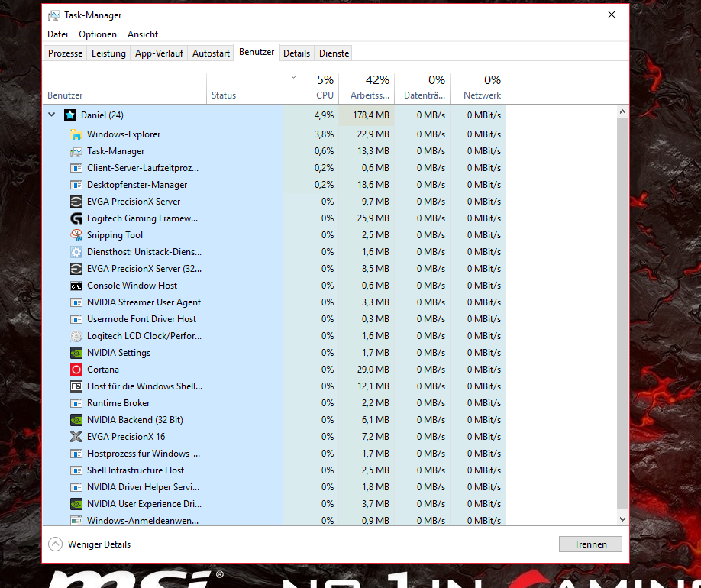Click the NVIDIA Driver Helper Service icon
This screenshot has width=701, height=588.
point(76,487)
